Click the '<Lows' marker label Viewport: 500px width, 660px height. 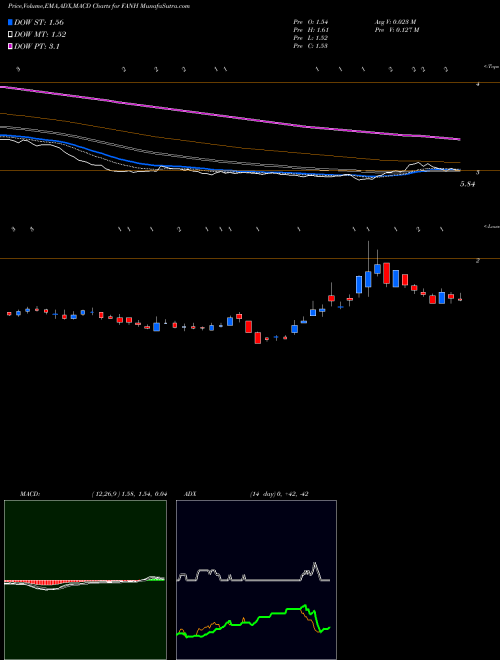pos(491,226)
